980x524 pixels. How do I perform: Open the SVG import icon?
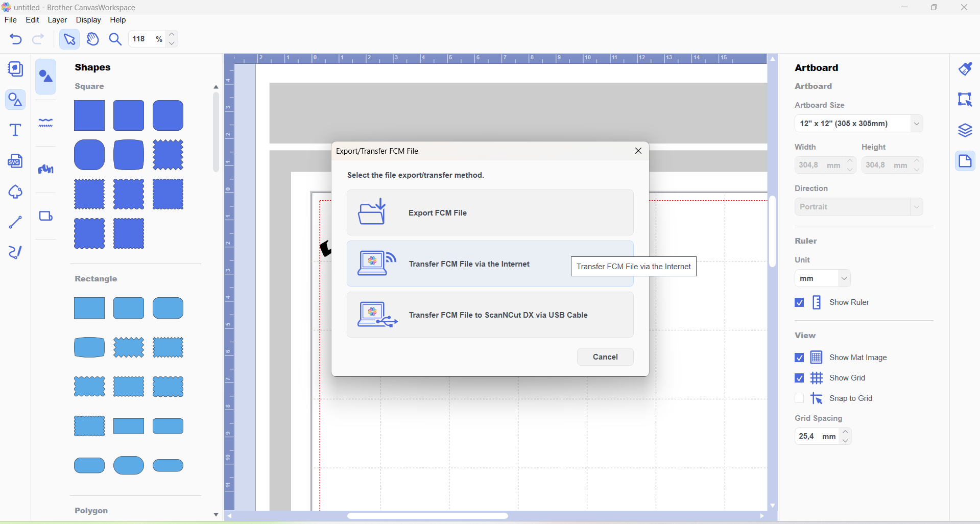coord(15,161)
